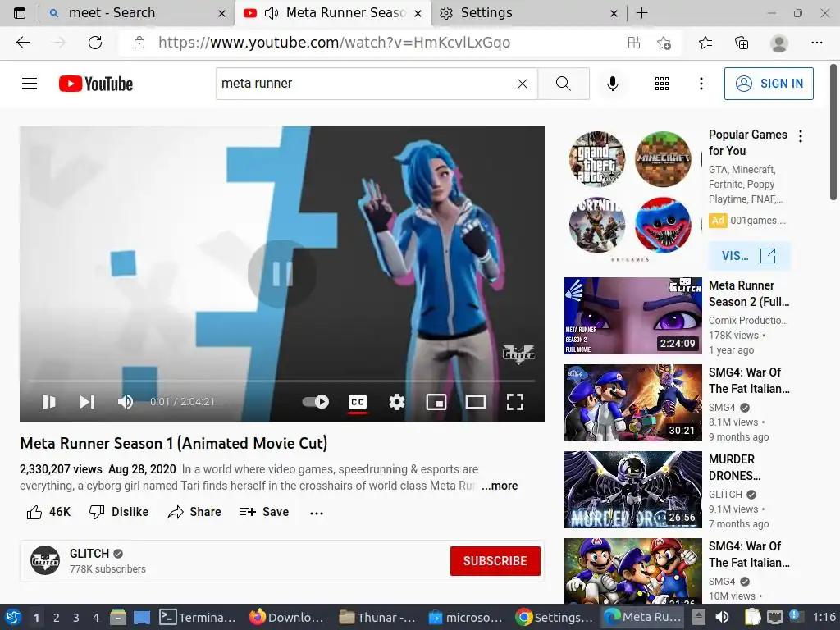840x630 pixels.
Task: Pause the video from the control bar
Action: click(x=48, y=402)
